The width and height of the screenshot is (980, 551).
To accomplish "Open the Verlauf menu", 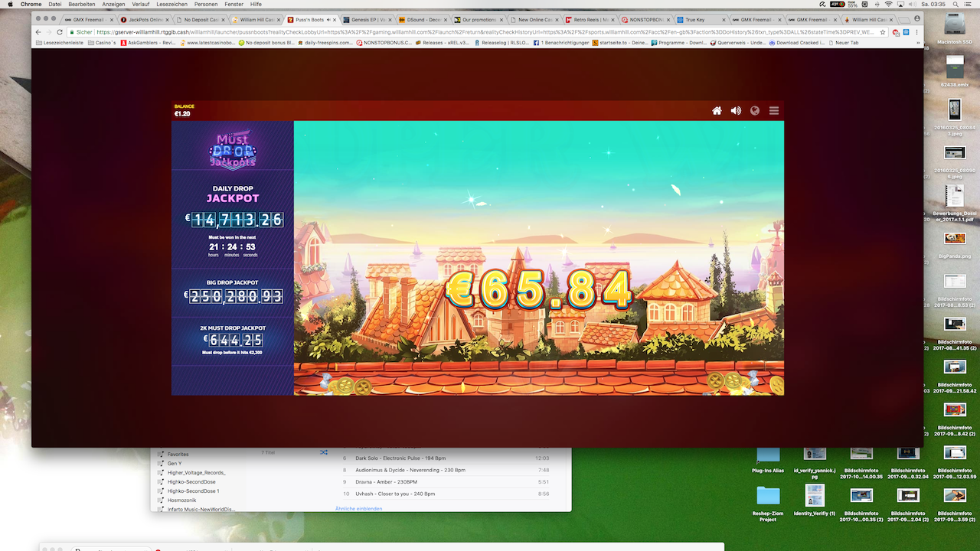I will pyautogui.click(x=141, y=4).
